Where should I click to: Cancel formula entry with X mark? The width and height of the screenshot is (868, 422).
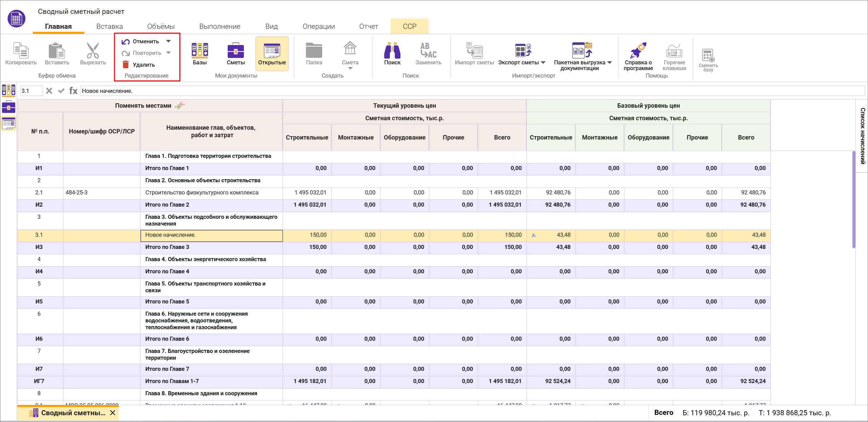pos(49,91)
